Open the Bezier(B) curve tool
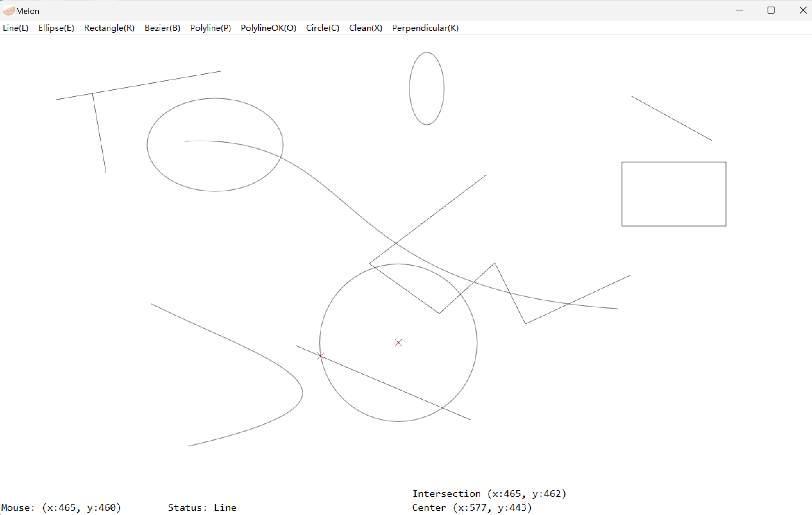Image resolution: width=812 pixels, height=515 pixels. click(162, 28)
